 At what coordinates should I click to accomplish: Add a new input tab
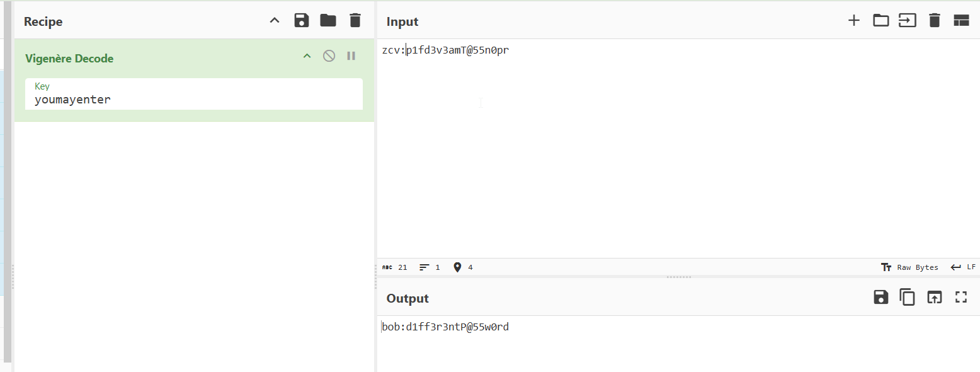[x=853, y=21]
